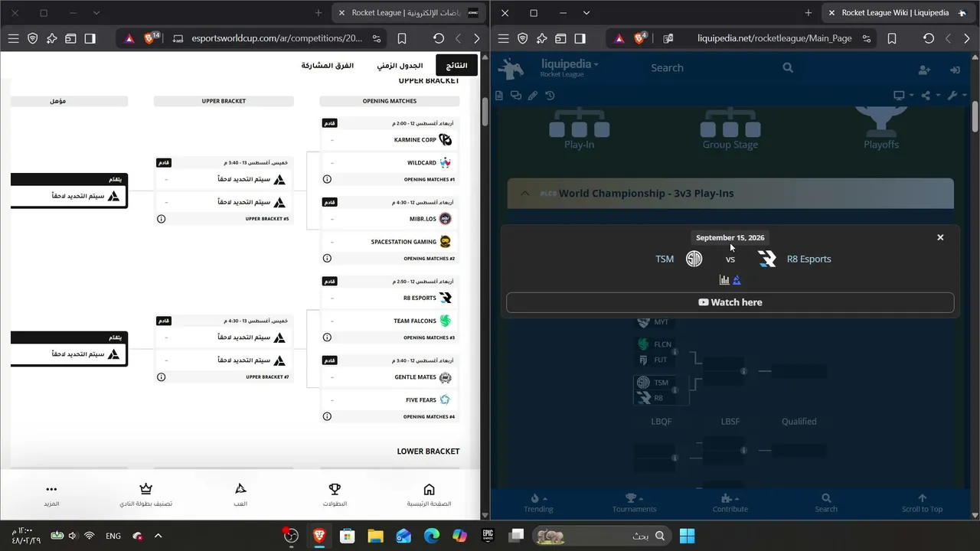The image size is (980, 551).
Task: Open the tab search chevron in the esportsworldcup window
Action: [x=96, y=13]
